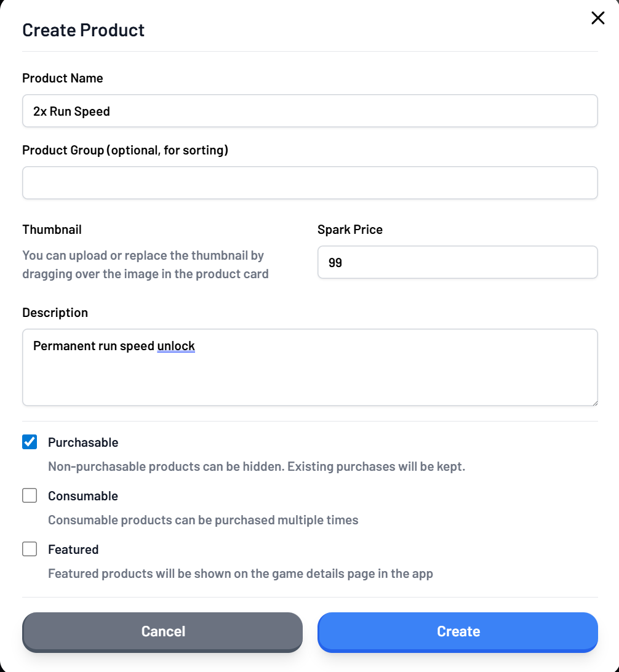Click the Featured label text
Viewport: 619px width, 672px height.
coord(73,550)
